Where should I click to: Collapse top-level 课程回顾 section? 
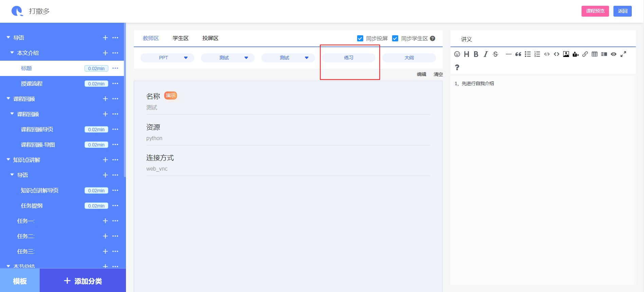pyautogui.click(x=8, y=98)
